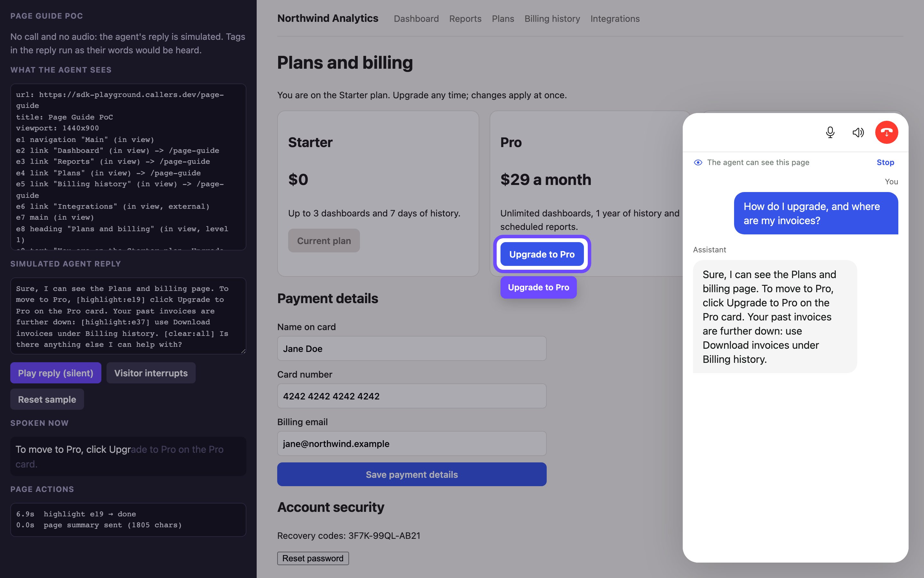Click the 'Plans and billing' page heading

coord(345,63)
